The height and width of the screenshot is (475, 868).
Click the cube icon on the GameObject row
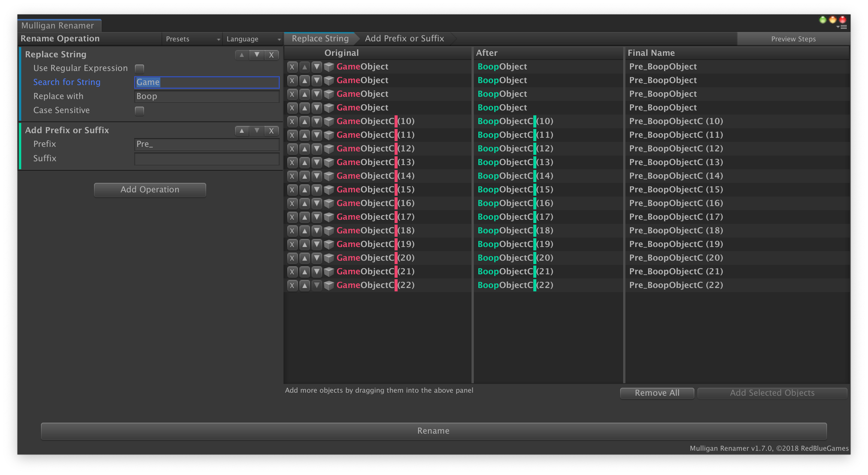coord(328,66)
